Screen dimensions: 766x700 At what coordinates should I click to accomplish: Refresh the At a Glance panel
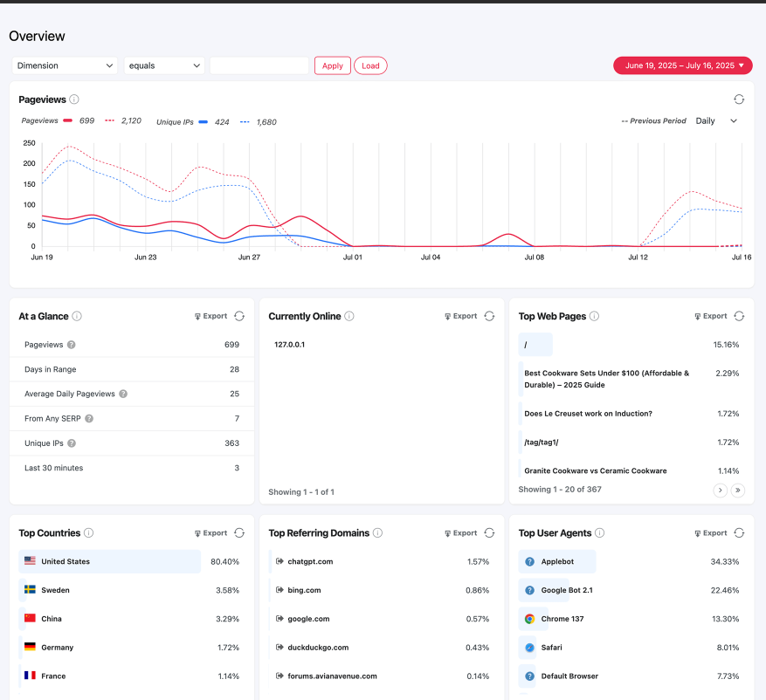(239, 316)
